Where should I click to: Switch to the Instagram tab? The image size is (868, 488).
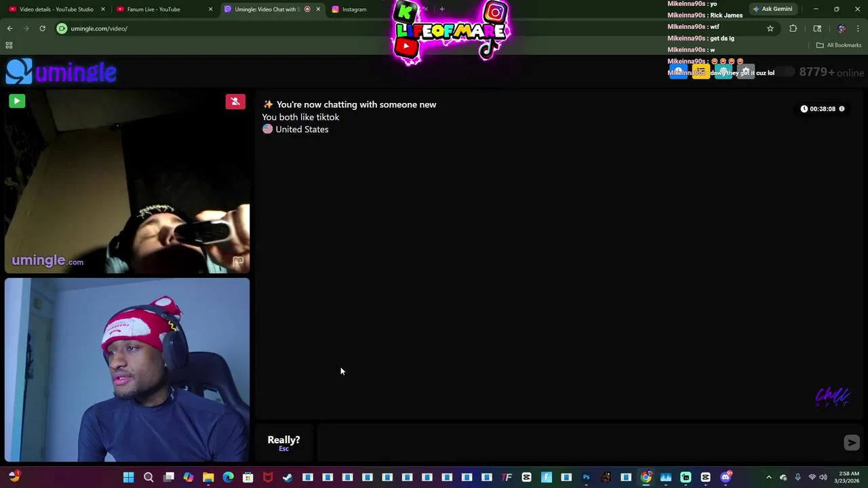click(x=354, y=9)
